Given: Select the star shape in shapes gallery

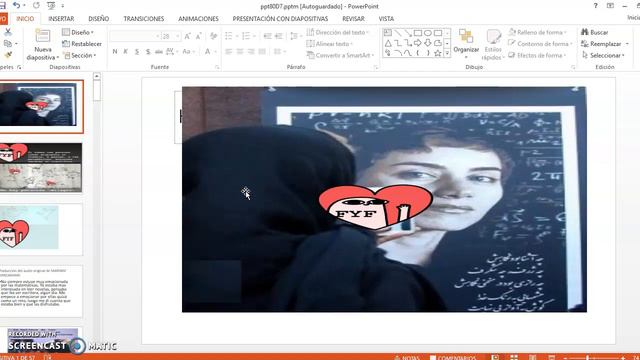Looking at the screenshot, I should (x=438, y=53).
